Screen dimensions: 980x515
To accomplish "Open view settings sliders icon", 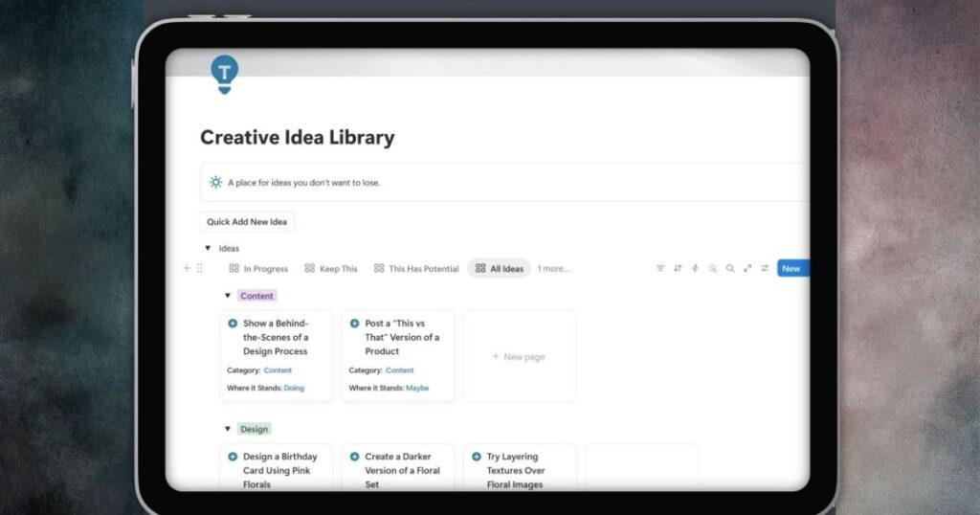I will [x=764, y=269].
